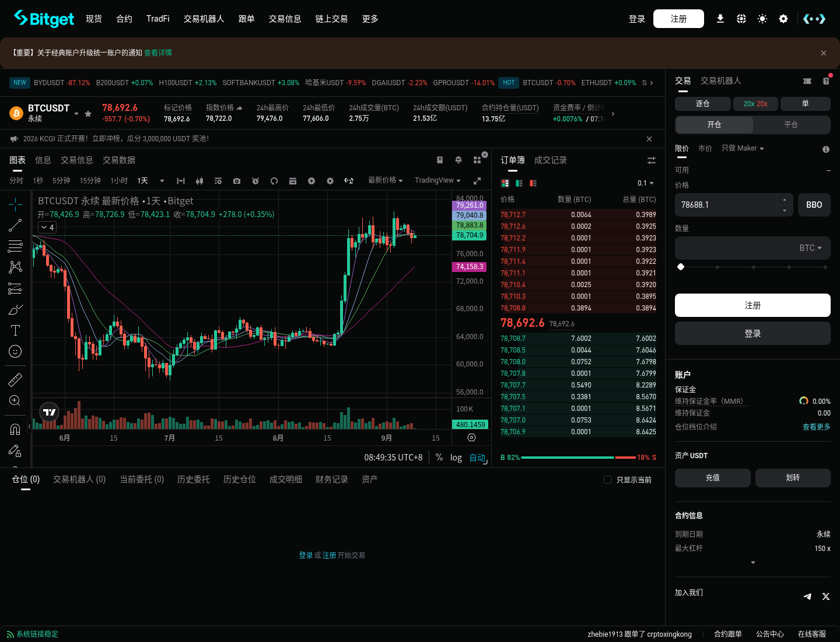
Task: Open the trade panel tutorial help icon
Action: 826,81
